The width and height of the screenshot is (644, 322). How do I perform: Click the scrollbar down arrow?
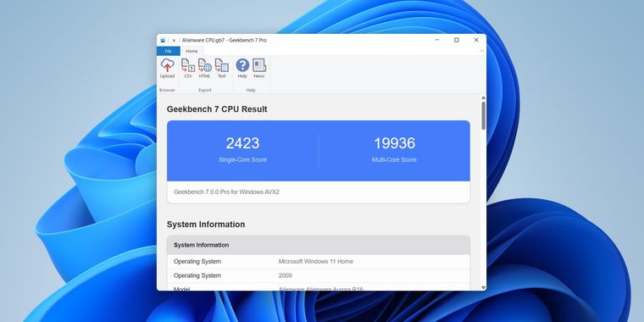point(483,287)
